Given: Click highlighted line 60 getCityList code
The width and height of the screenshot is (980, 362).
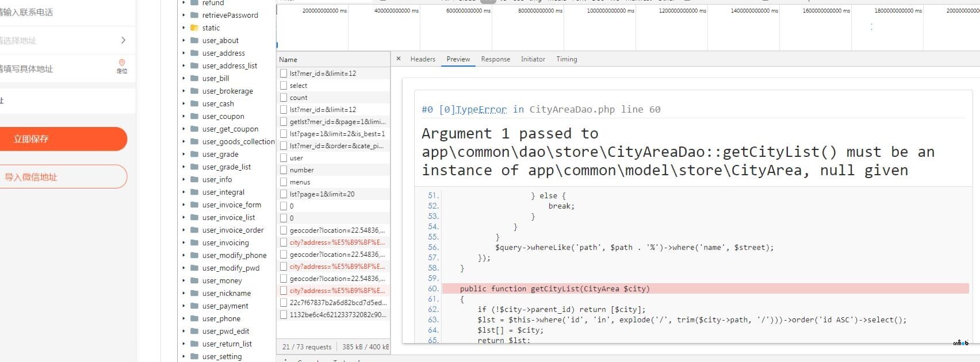Looking at the screenshot, I should (x=706, y=288).
